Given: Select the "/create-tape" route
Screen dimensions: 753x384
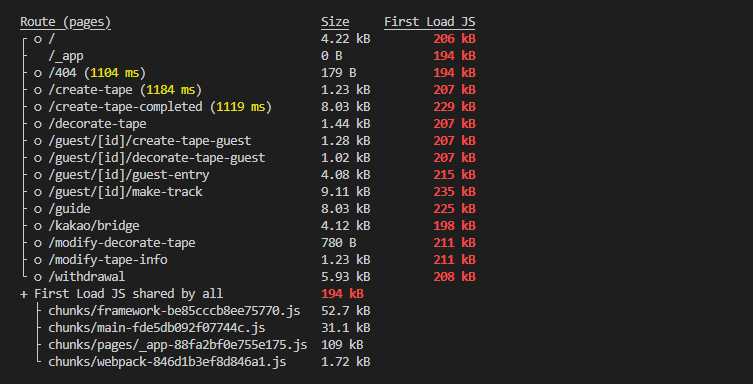Looking at the screenshot, I should pos(90,90).
